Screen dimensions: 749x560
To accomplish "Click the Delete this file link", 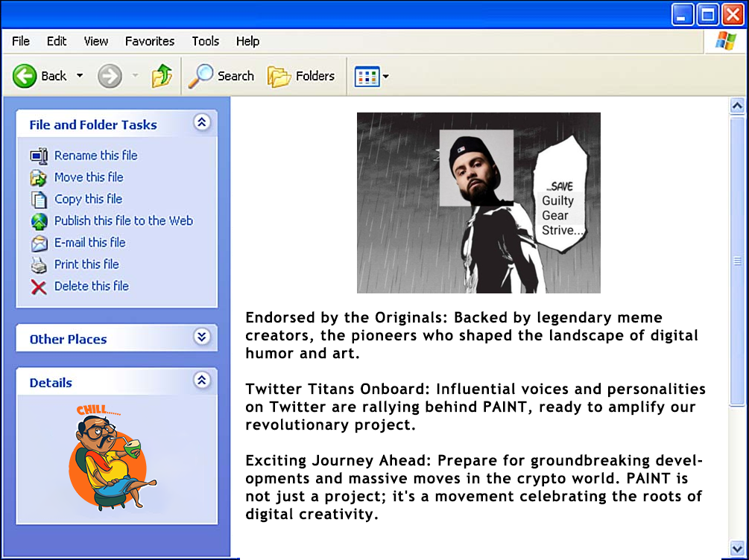I will tap(92, 287).
